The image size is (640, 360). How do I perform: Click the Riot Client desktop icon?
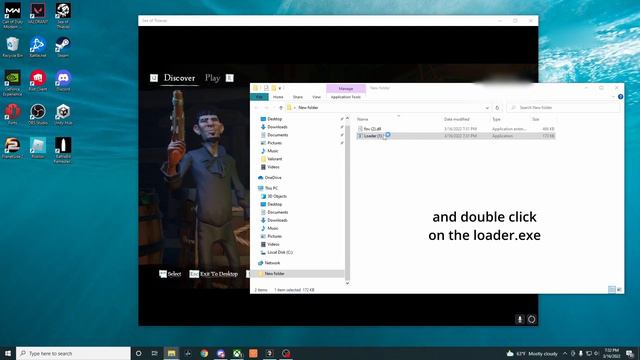[x=38, y=80]
